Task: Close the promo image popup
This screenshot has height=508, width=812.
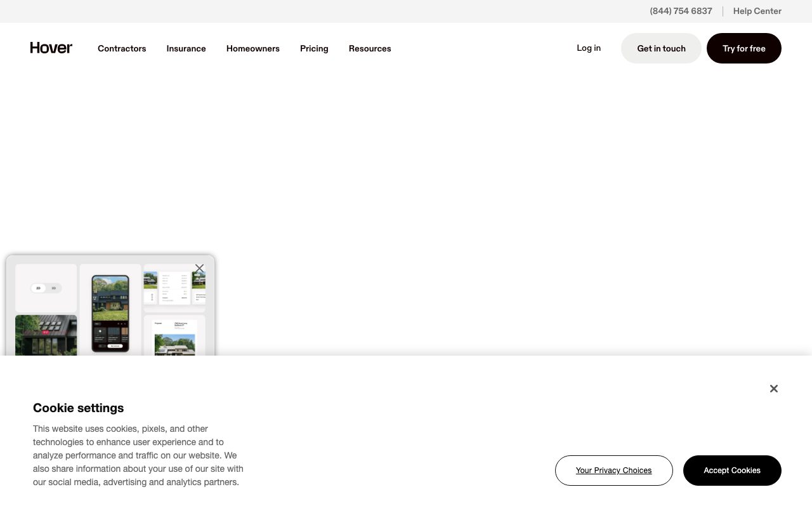Action: (200, 268)
